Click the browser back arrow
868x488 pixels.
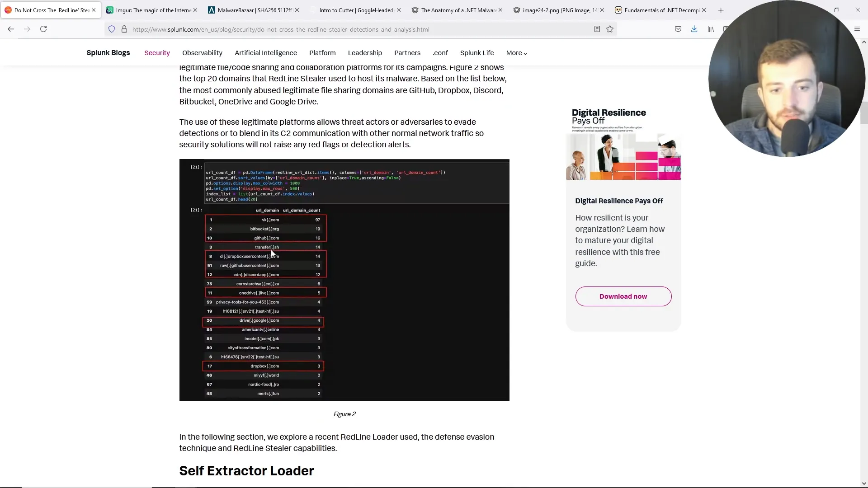11,29
